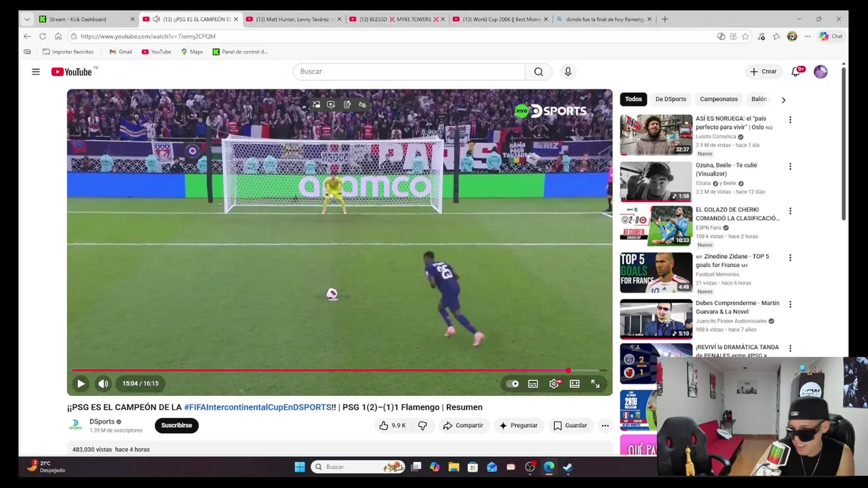
Task: Open browser settings ellipsis menu
Action: coord(807,37)
